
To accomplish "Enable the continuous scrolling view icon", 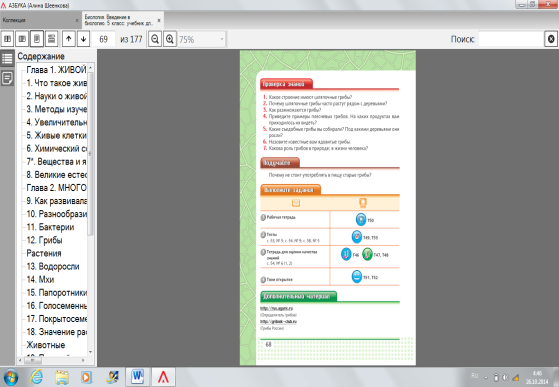I will click(51, 39).
